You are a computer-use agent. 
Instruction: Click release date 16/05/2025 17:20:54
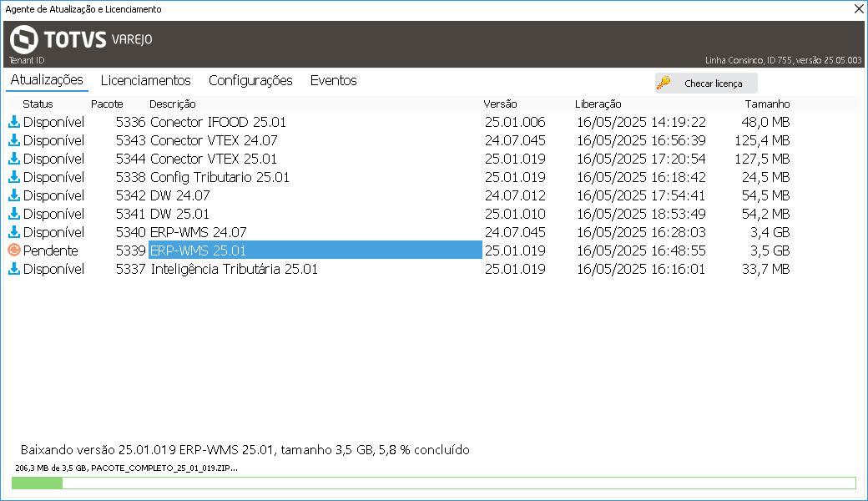[x=641, y=159]
